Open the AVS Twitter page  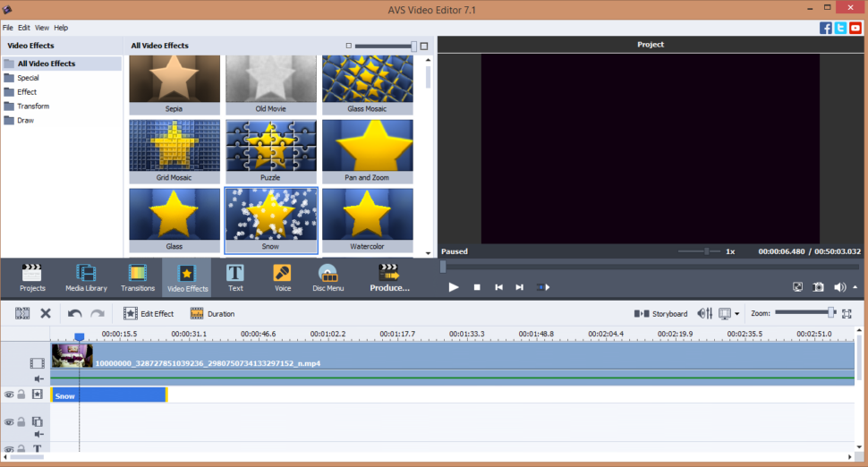[840, 28]
